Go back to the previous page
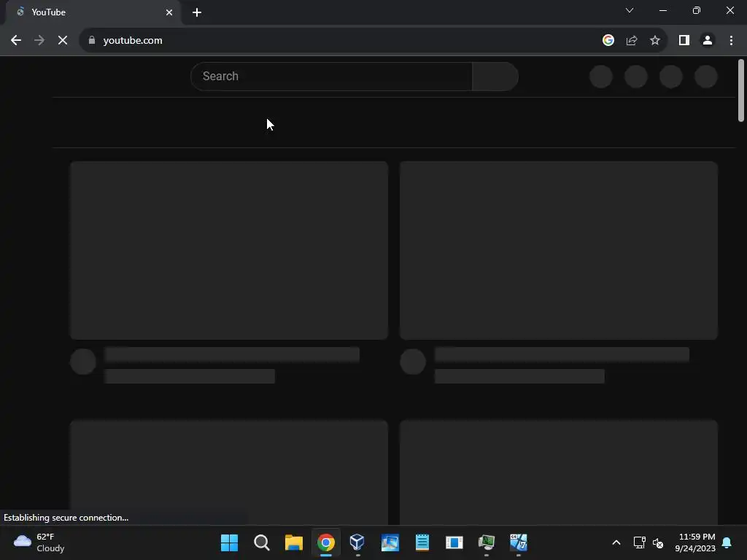 [16, 41]
